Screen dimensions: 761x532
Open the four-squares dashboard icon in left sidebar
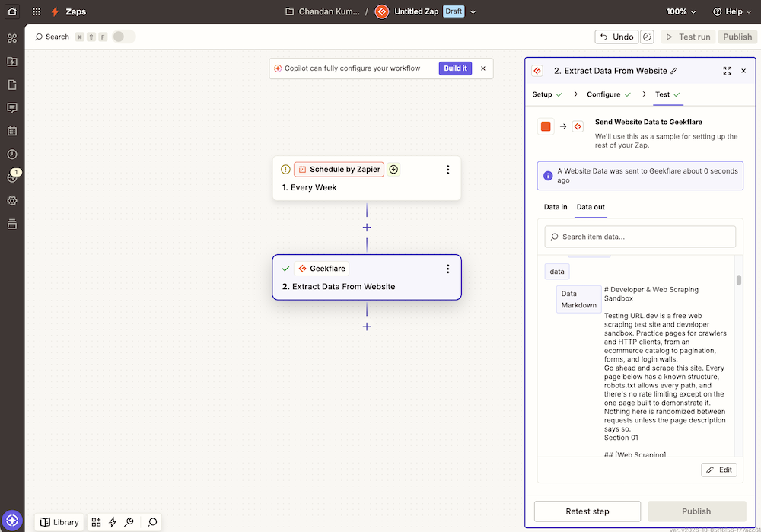point(12,38)
